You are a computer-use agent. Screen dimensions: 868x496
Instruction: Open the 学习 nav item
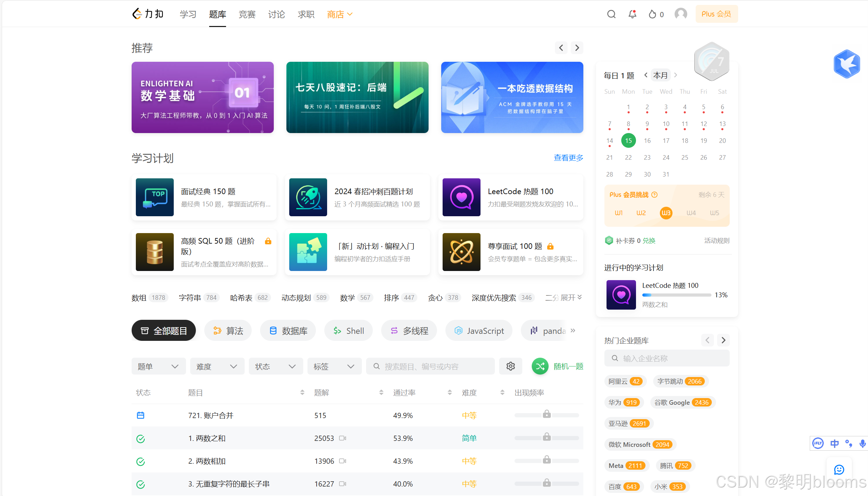(188, 14)
